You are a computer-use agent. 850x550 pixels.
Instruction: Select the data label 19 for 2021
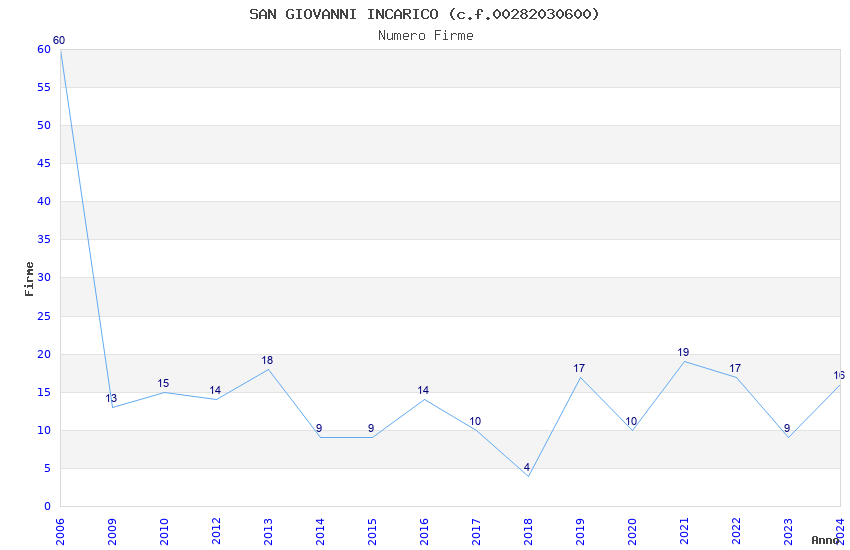[683, 352]
